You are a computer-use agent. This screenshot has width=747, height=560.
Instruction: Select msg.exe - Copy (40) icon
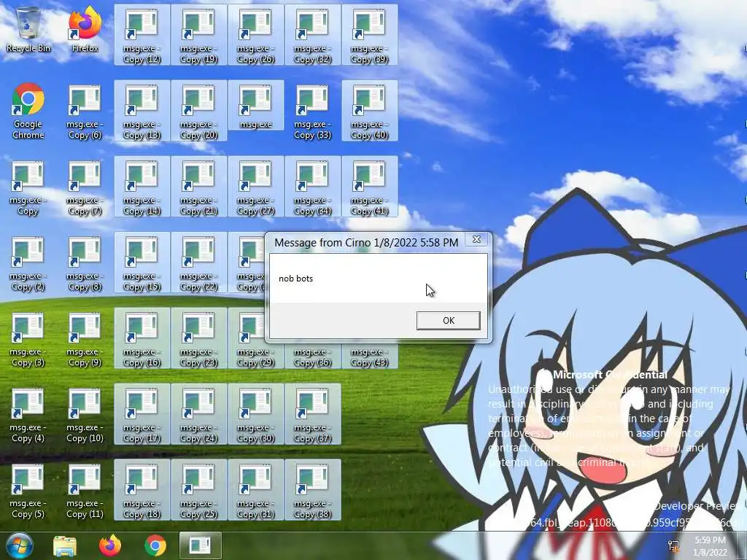tap(370, 111)
